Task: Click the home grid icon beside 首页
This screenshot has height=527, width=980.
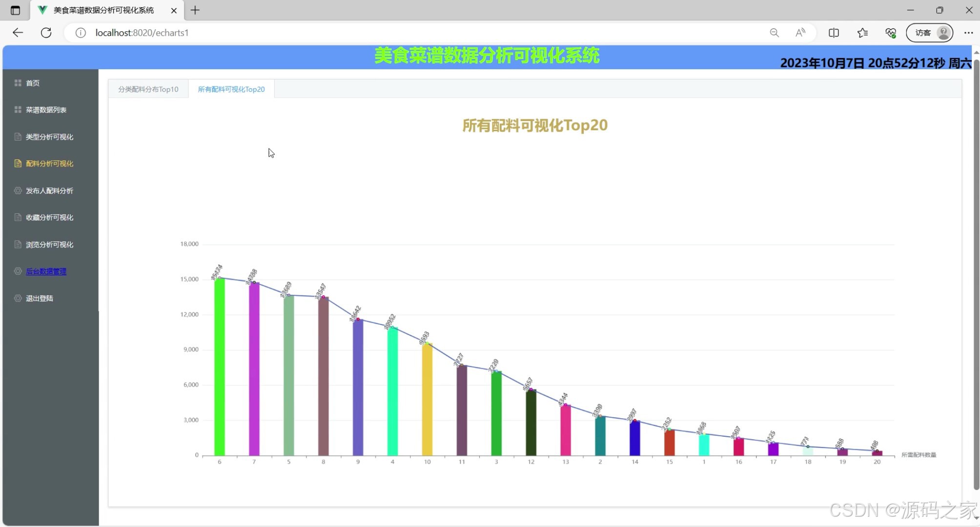Action: click(x=18, y=83)
